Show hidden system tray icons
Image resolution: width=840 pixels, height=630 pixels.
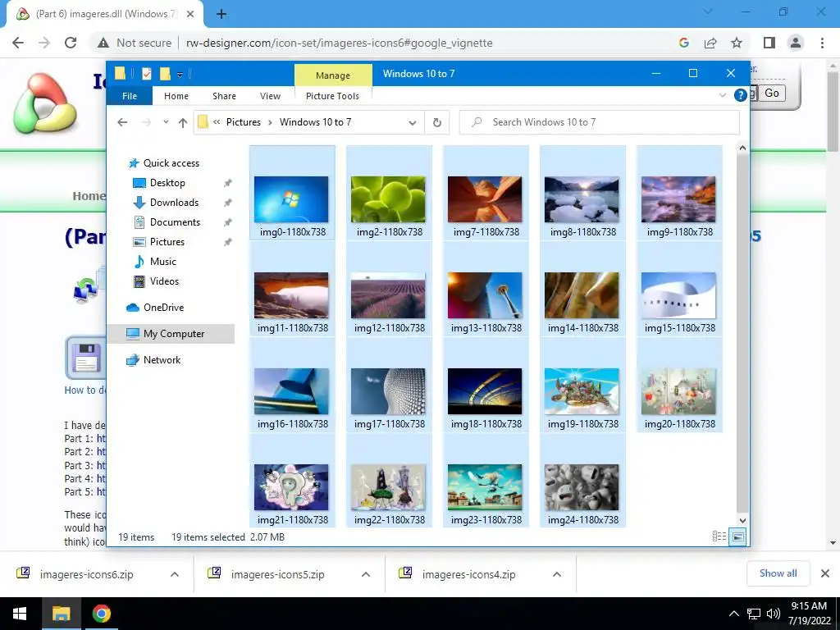[x=734, y=614]
